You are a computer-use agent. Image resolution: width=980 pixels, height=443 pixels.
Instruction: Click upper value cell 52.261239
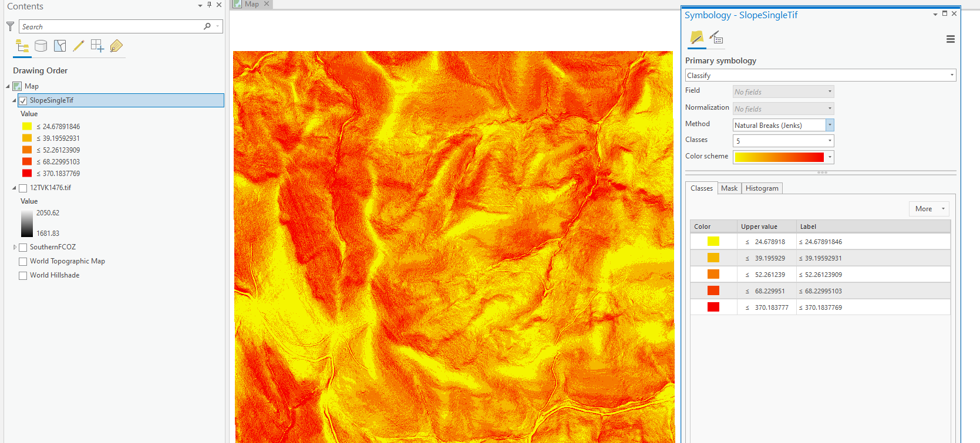[767, 275]
